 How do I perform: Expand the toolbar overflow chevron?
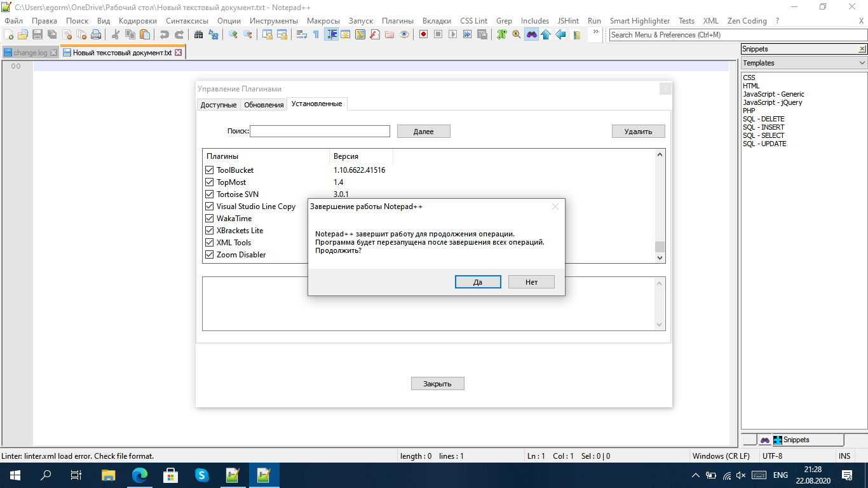pos(595,31)
